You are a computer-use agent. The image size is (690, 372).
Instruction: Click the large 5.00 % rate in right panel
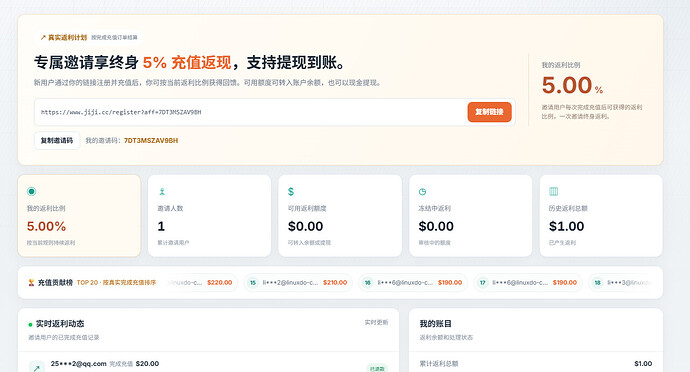[x=572, y=85]
